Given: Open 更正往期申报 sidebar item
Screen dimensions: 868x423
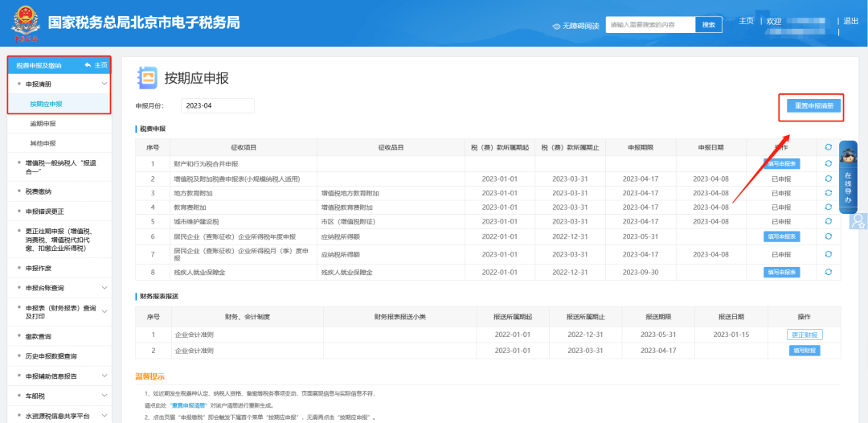Looking at the screenshot, I should click(57, 240).
